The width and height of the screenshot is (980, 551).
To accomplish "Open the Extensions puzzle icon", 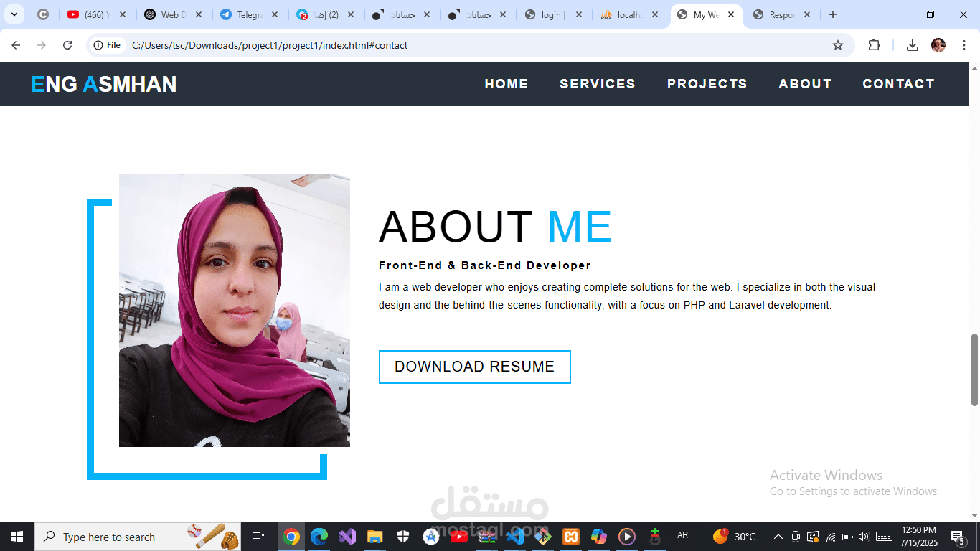I will (874, 45).
